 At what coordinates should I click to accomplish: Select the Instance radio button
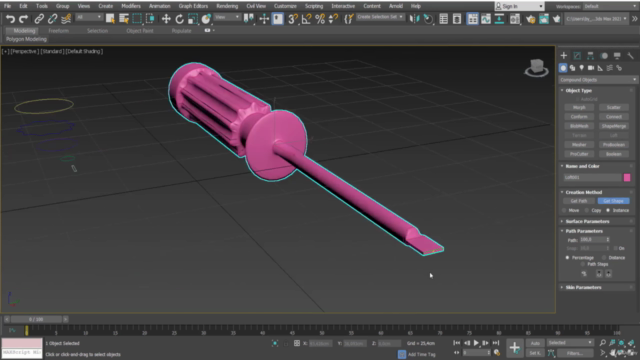pos(608,211)
